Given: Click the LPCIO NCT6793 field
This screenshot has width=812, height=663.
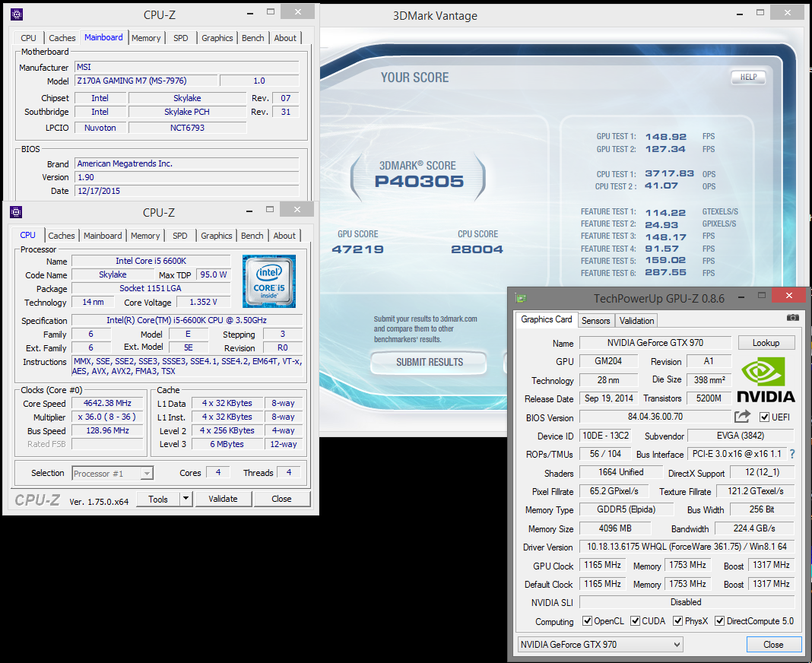Looking at the screenshot, I should 187,128.
